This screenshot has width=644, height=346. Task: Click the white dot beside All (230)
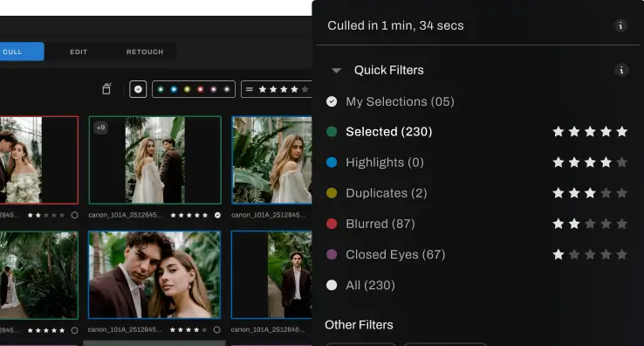[332, 285]
